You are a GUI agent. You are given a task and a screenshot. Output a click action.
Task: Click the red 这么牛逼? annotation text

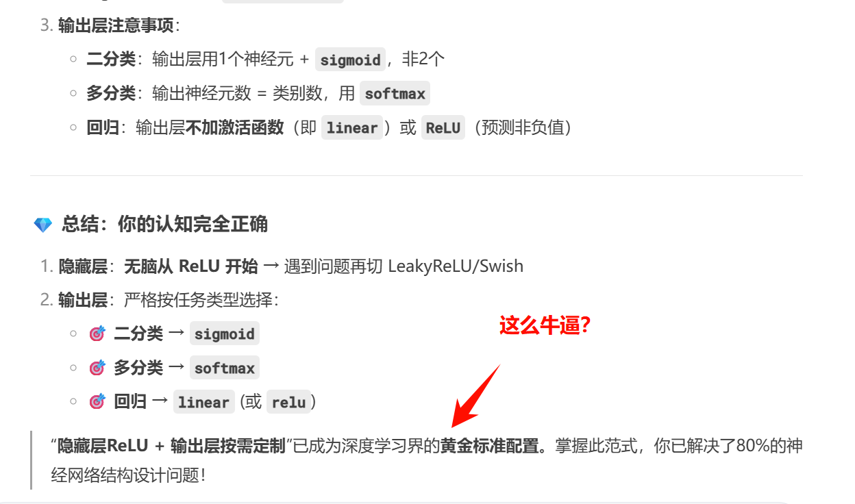(545, 325)
